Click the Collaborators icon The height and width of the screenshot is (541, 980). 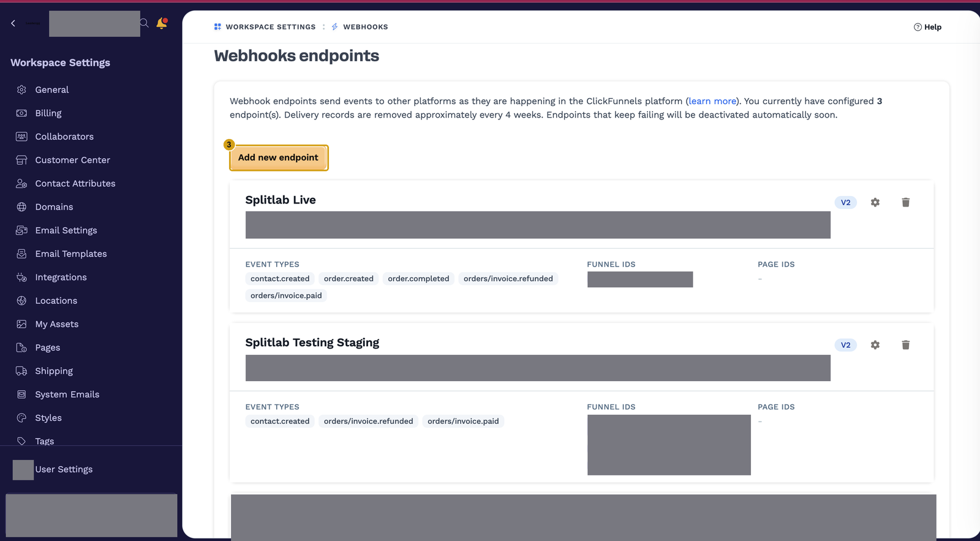(x=21, y=137)
